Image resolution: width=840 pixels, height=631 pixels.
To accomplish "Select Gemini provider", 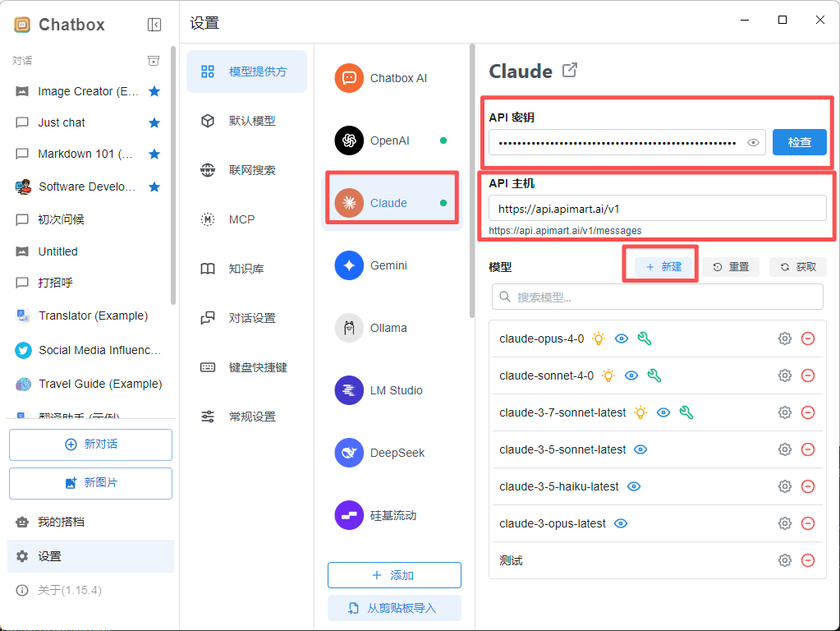I will [x=392, y=265].
